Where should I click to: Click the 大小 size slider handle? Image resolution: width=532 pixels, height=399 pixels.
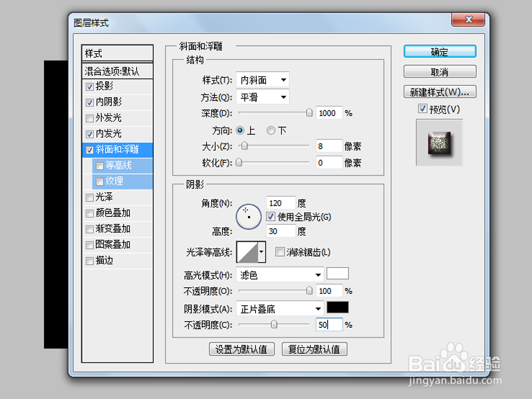(x=244, y=146)
